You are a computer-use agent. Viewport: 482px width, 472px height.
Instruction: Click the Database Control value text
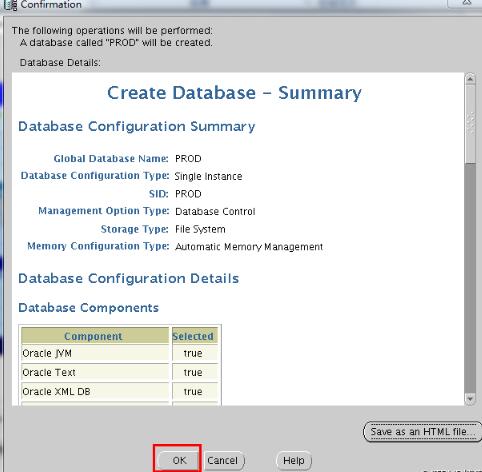coord(215,212)
